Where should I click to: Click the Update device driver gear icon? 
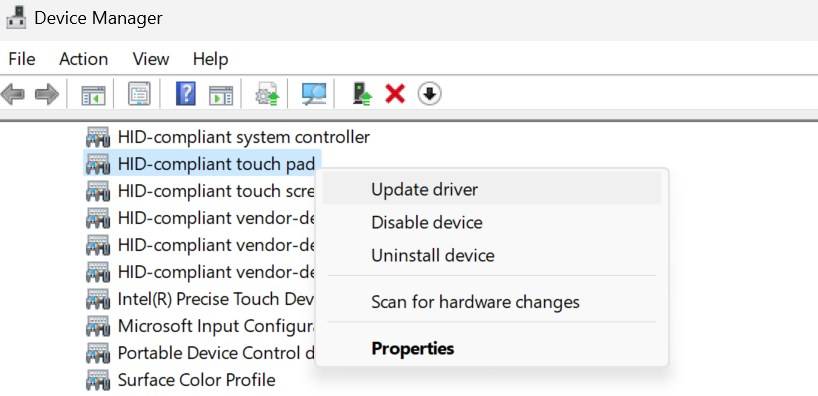coord(267,94)
